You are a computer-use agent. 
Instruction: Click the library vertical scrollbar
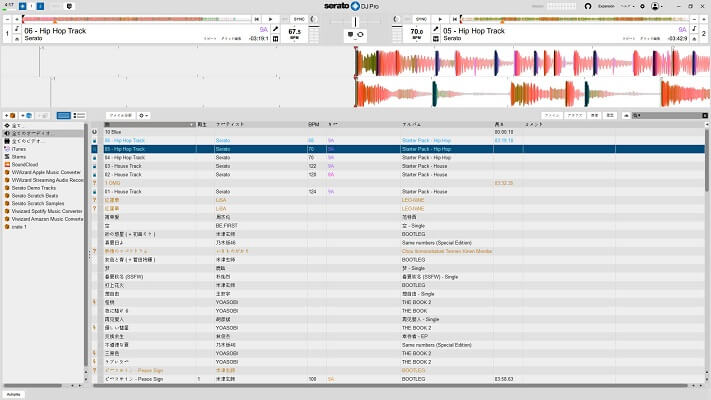click(707, 159)
